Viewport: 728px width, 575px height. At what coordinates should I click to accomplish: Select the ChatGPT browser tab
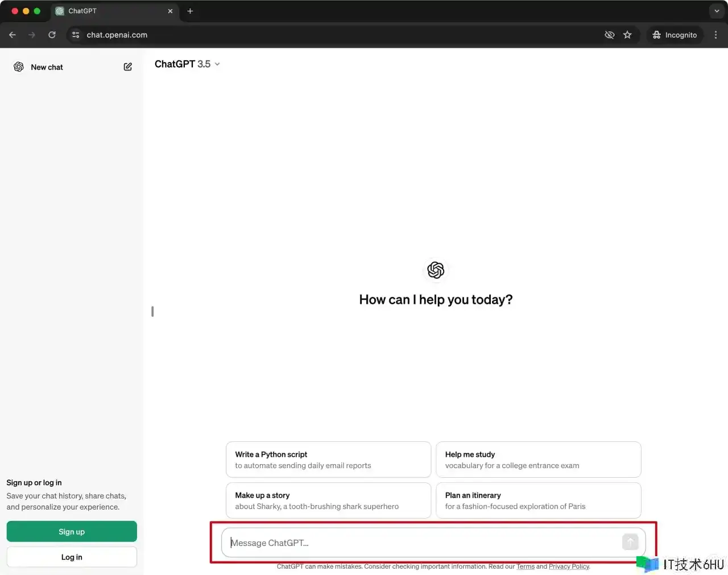[114, 11]
